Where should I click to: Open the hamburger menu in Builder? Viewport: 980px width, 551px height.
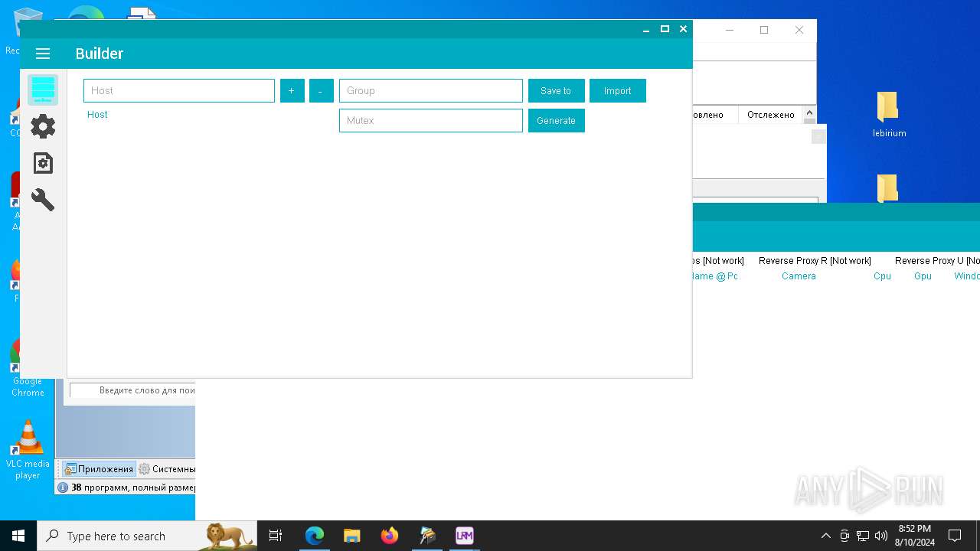pyautogui.click(x=43, y=54)
